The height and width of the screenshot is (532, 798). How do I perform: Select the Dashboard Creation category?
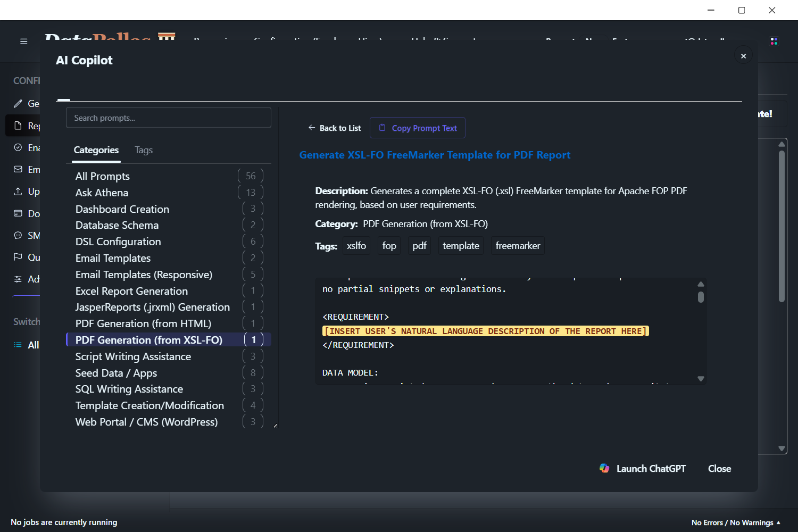[x=169, y=209]
